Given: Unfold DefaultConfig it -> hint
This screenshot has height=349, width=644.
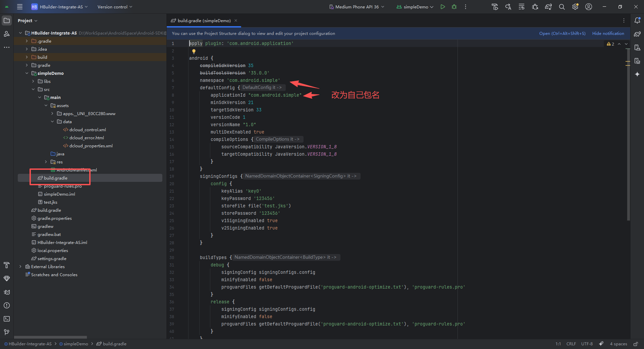Looking at the screenshot, I should coord(262,87).
